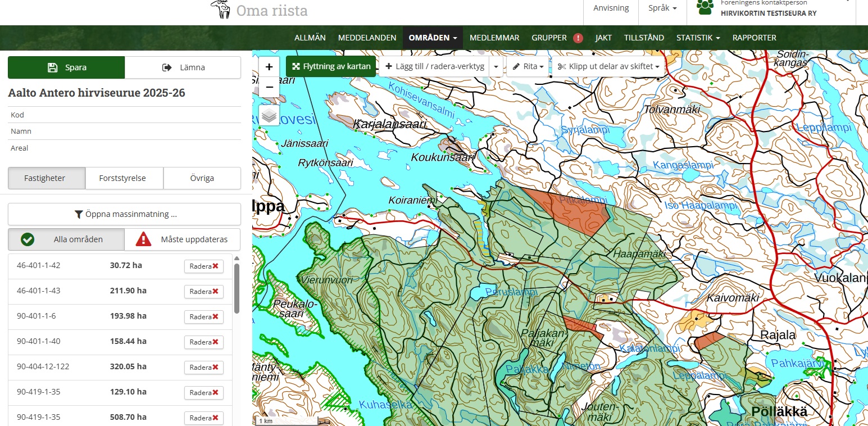Click the green paw contact person icon
The height and width of the screenshot is (426, 868).
click(x=705, y=7)
